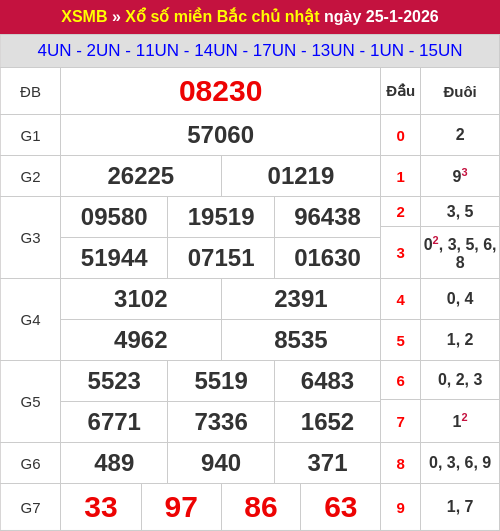Click the G1 row label
The height and width of the screenshot is (531, 500).
point(30,136)
